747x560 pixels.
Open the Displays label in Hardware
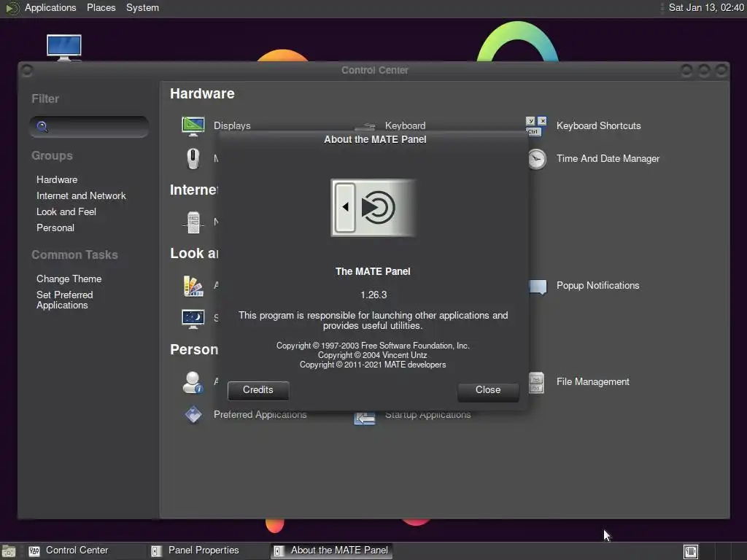point(232,125)
